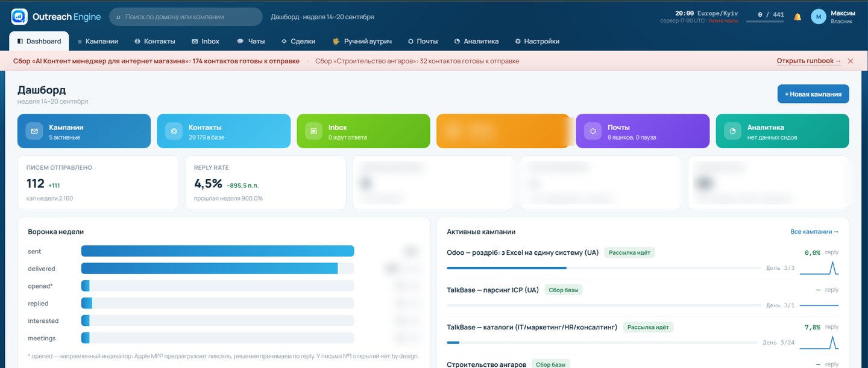Click the Odoo campaign progress bar
Image resolution: width=868 pixels, height=368 pixels.
[x=603, y=267]
